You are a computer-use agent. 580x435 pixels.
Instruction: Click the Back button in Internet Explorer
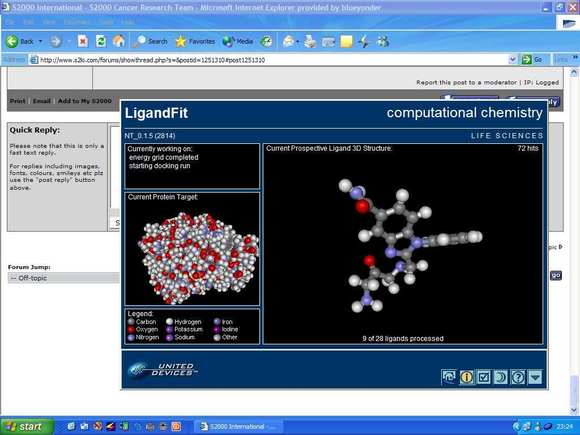pyautogui.click(x=20, y=41)
